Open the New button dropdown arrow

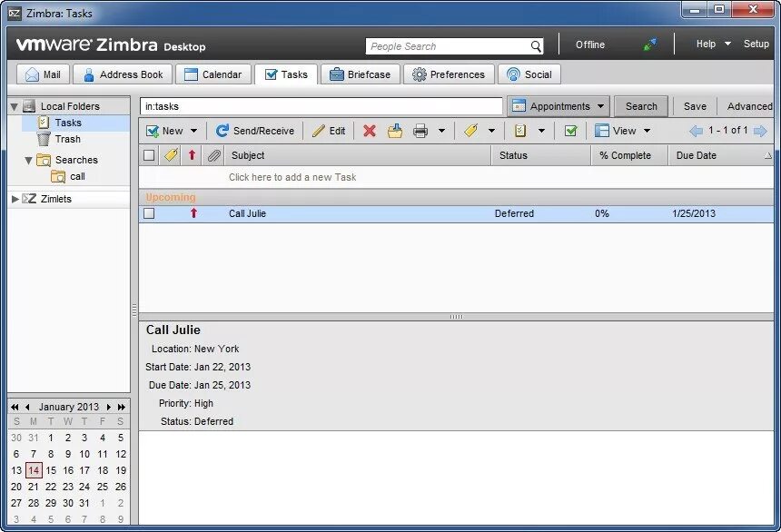click(193, 131)
